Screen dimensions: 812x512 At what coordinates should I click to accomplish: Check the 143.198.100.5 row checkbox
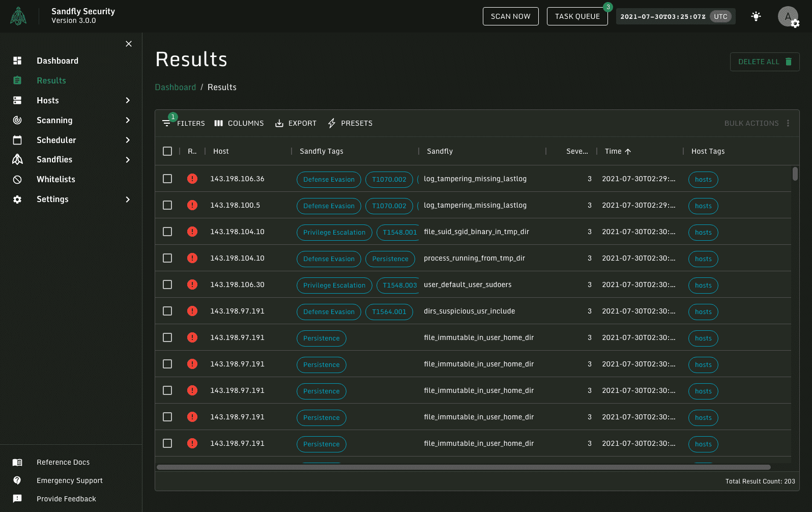point(167,205)
